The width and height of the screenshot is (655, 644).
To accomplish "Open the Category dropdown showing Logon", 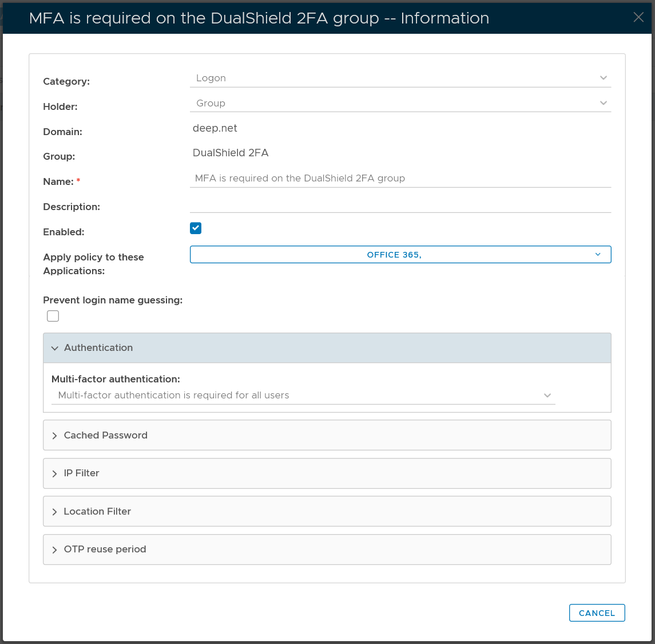I will [x=400, y=78].
